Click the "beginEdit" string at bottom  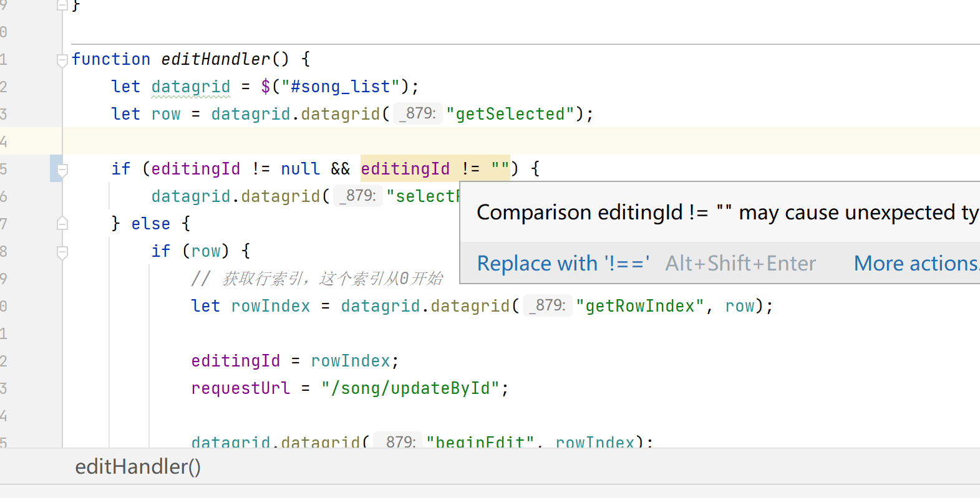pyautogui.click(x=480, y=441)
